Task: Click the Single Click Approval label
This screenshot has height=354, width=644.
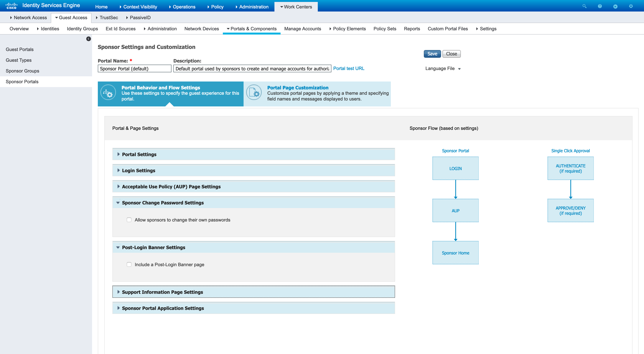Action: click(x=571, y=151)
